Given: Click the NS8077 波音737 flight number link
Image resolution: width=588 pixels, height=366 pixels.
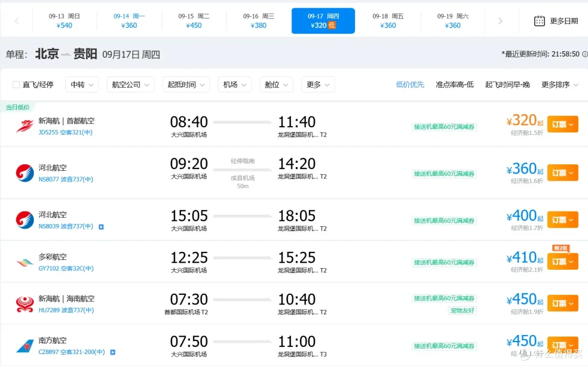Looking at the screenshot, I should click(x=66, y=179).
